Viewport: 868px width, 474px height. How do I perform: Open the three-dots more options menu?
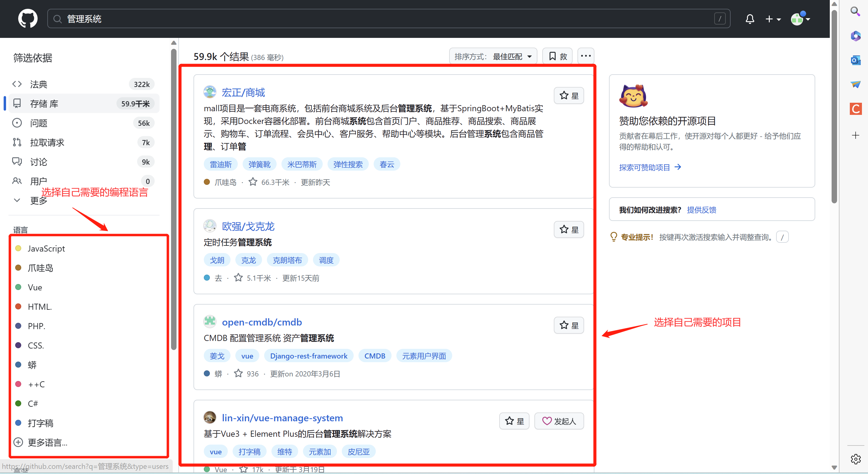(x=586, y=56)
